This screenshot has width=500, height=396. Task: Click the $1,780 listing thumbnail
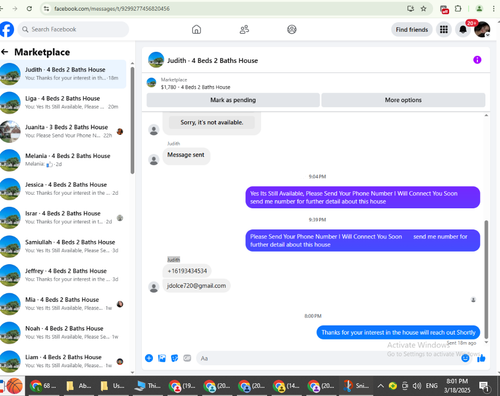pos(152,83)
